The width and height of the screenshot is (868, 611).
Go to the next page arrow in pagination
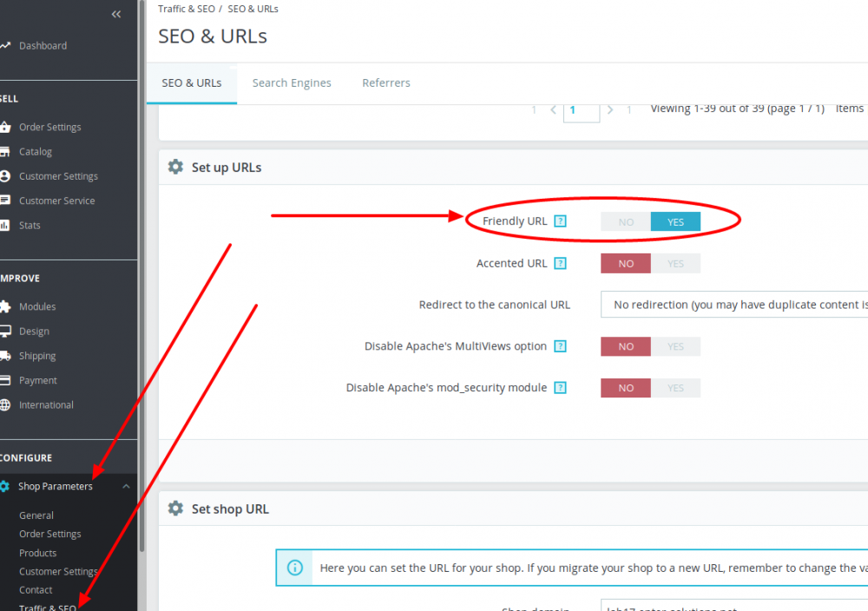pyautogui.click(x=610, y=110)
